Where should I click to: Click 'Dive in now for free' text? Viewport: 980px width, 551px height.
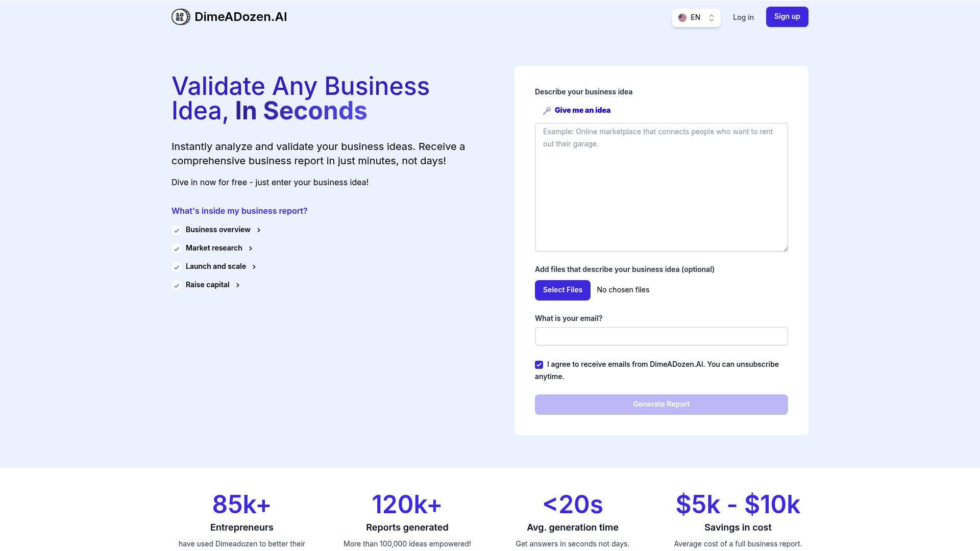coord(270,182)
